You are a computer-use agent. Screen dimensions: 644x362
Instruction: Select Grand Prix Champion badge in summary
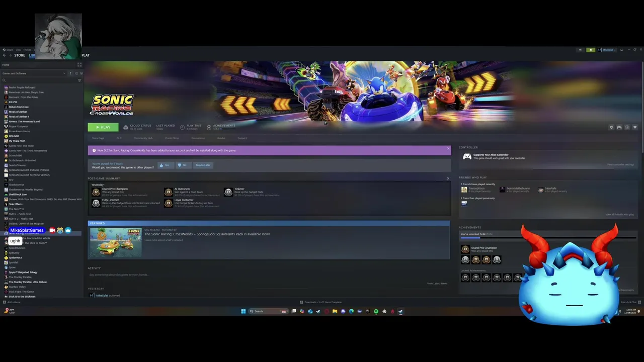click(96, 192)
